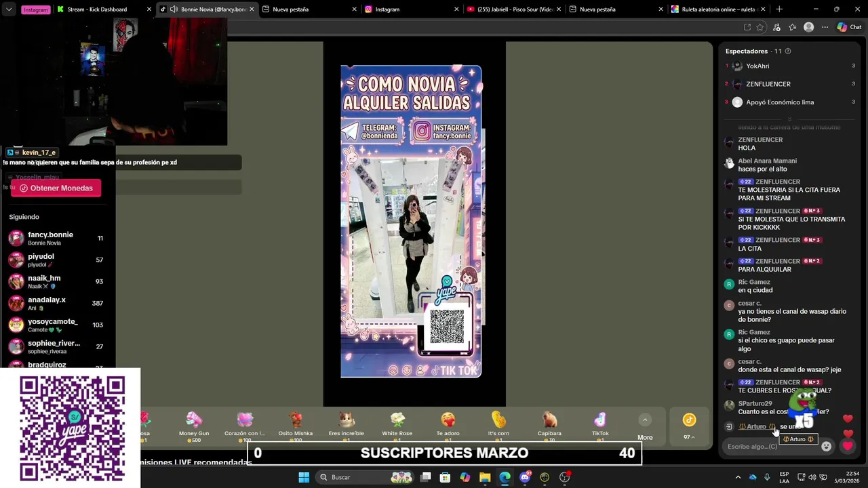Send the Te adoro gift
This screenshot has height=488, width=868.
coord(448,426)
